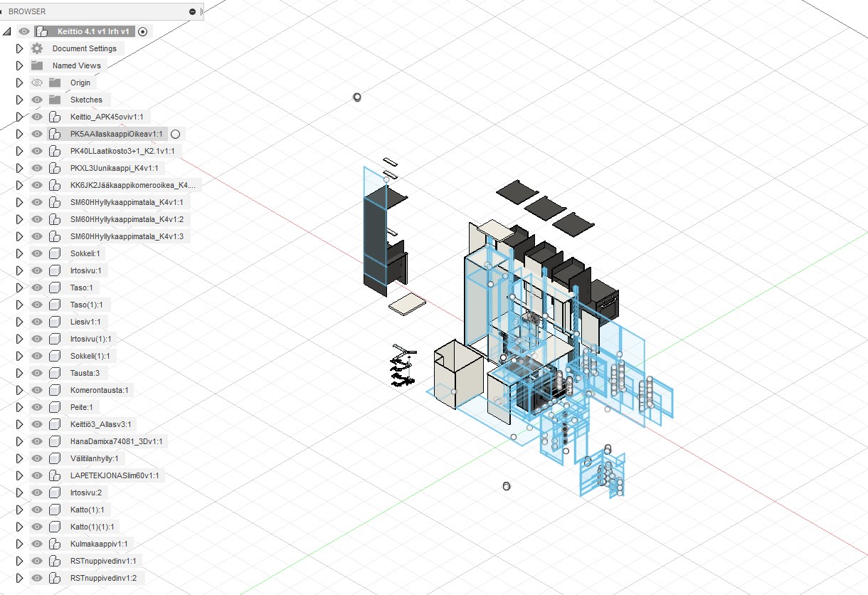
Task: Collapse the Browser panel using the minus button
Action: coord(192,11)
